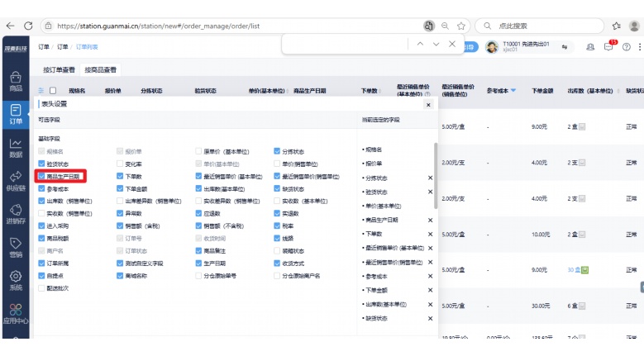Screen dimensions: 644x356
Task: Open the 供应链 section in sidebar
Action: [16, 181]
